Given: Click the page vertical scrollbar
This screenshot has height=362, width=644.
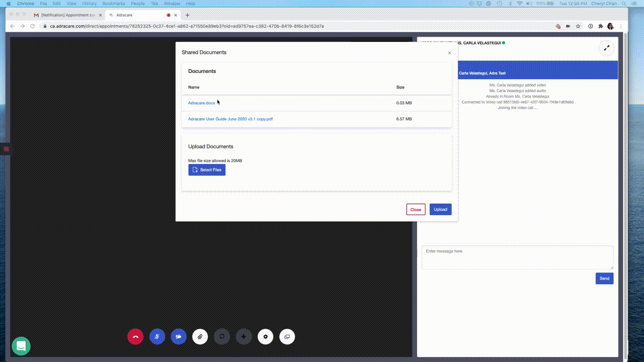Looking at the screenshot, I should (x=626, y=195).
